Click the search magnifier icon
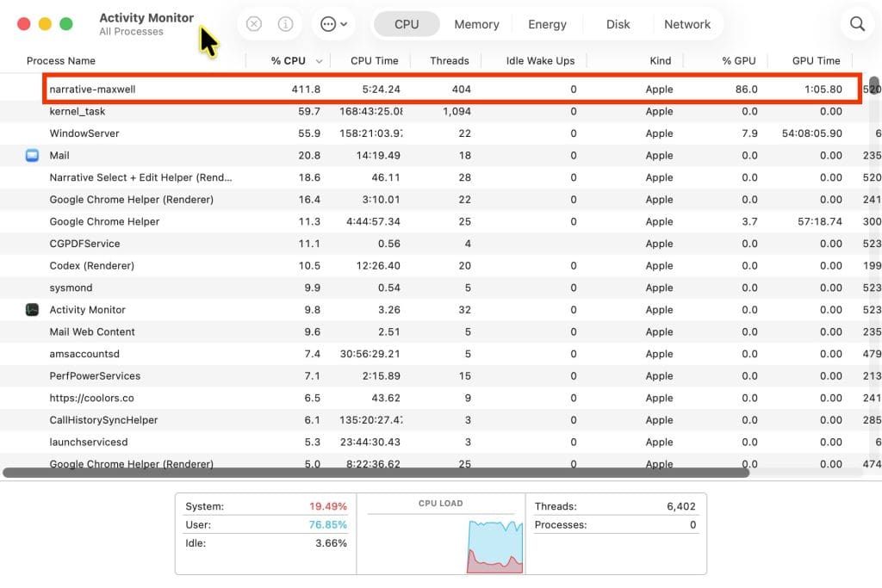Image resolution: width=882 pixels, height=588 pixels. [x=857, y=23]
